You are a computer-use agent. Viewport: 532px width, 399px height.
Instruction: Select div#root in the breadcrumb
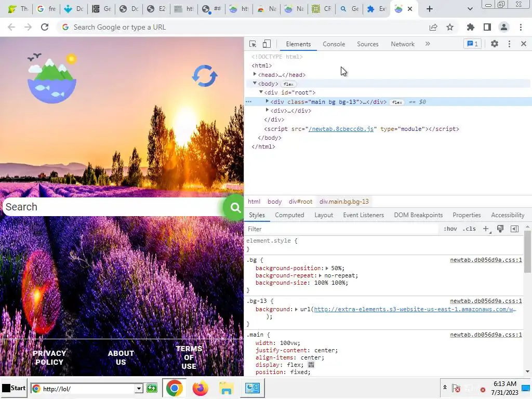(x=300, y=202)
